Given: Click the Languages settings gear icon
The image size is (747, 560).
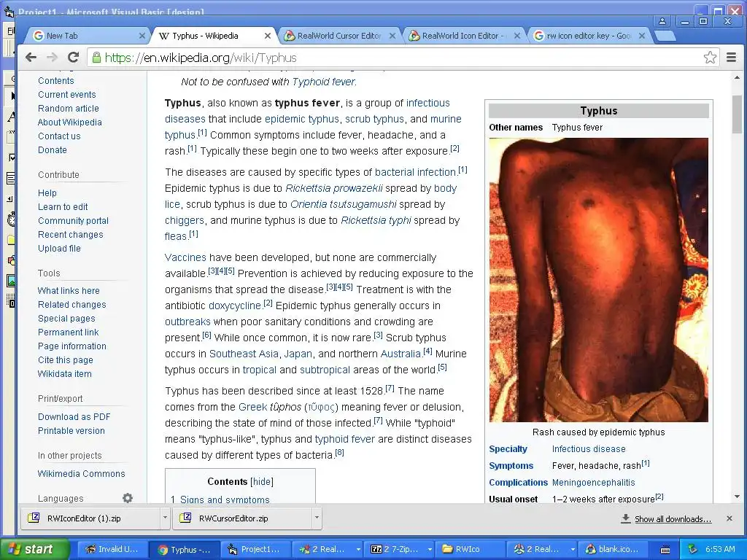Looking at the screenshot, I should click(x=127, y=498).
